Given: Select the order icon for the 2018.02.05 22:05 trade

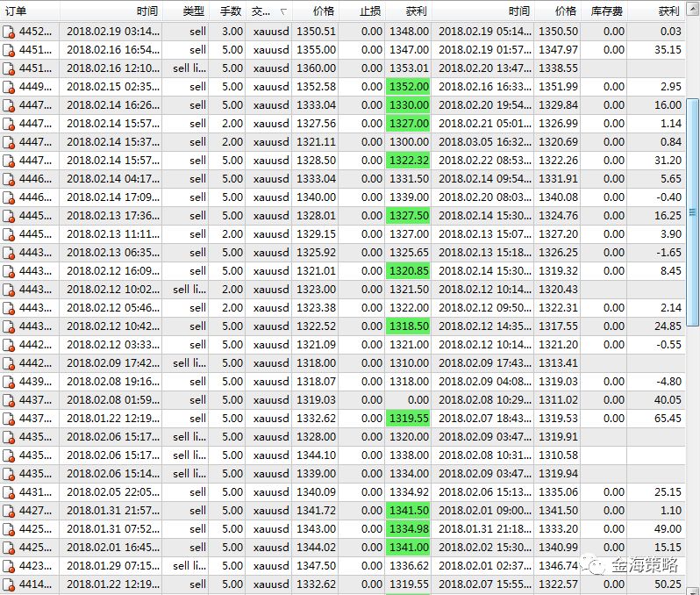Looking at the screenshot, I should pyautogui.click(x=9, y=492).
